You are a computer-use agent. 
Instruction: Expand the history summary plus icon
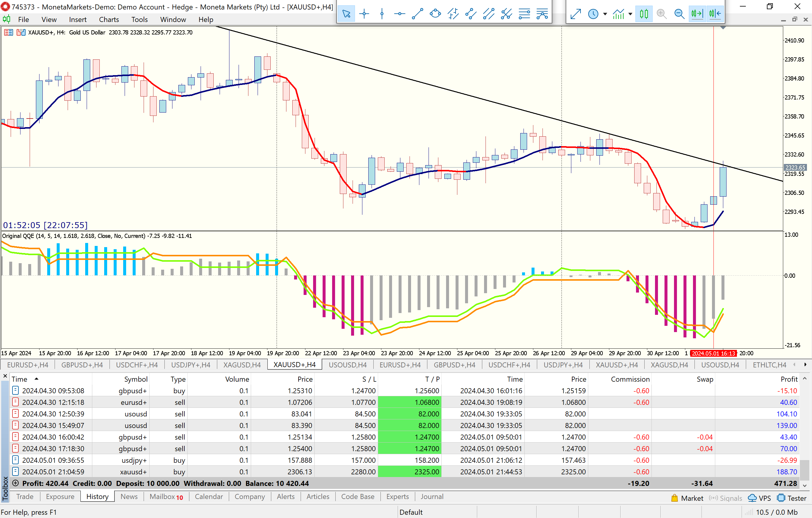15,483
